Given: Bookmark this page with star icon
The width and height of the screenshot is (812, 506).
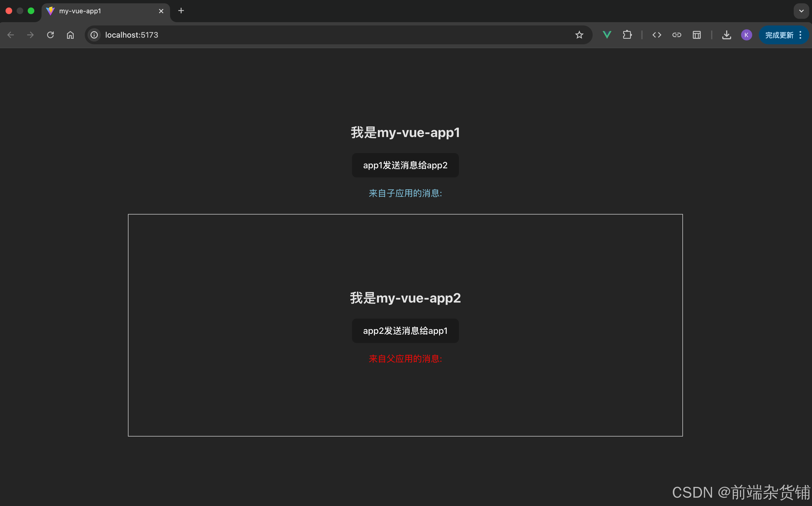Looking at the screenshot, I should (579, 35).
